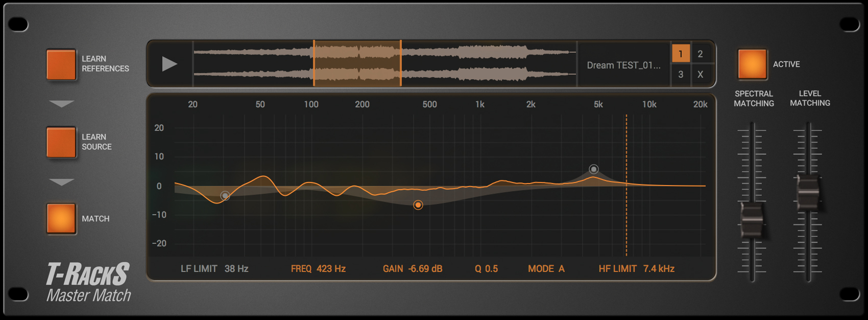Image resolution: width=868 pixels, height=320 pixels.
Task: Select reference slot 1
Action: tap(681, 54)
